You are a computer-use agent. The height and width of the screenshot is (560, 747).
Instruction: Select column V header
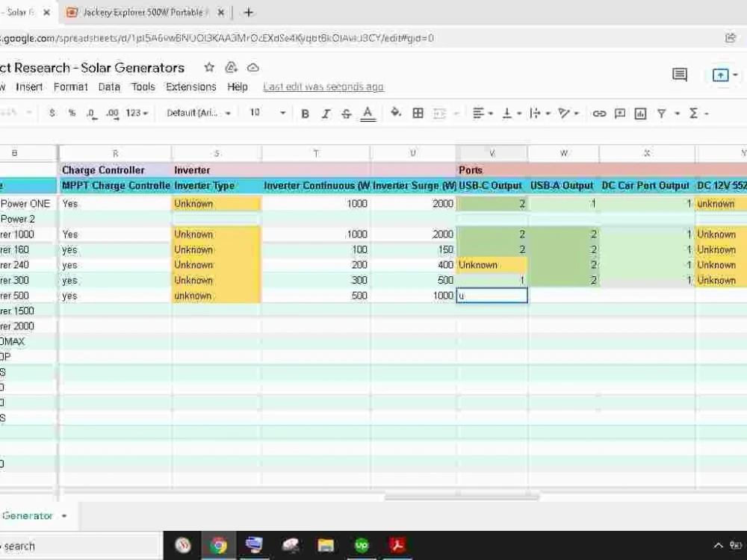click(x=492, y=153)
